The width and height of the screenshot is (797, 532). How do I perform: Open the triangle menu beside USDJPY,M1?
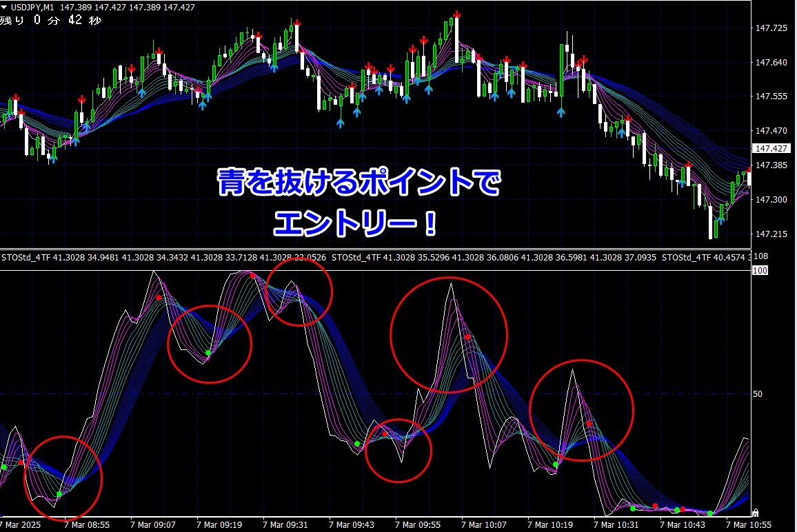4,7
